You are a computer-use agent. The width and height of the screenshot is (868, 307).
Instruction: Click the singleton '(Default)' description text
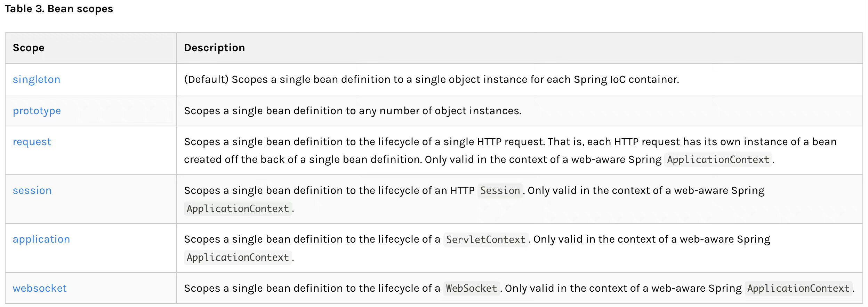(x=431, y=79)
